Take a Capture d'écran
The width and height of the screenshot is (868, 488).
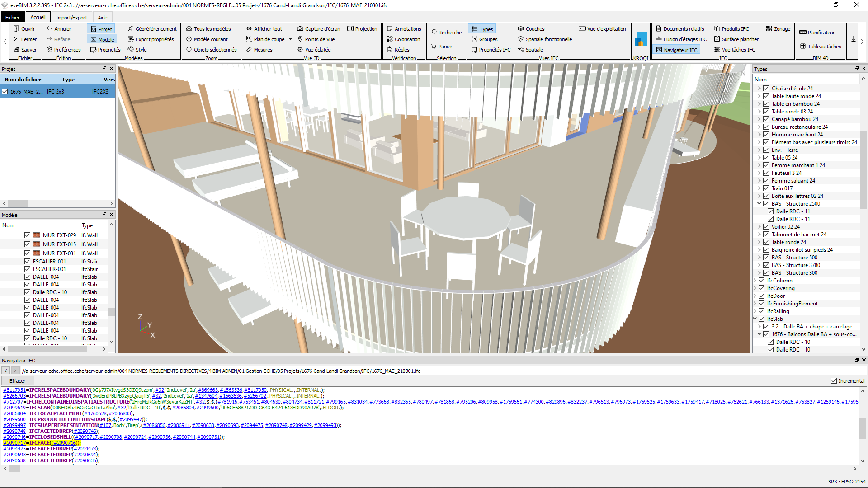pyautogui.click(x=318, y=29)
